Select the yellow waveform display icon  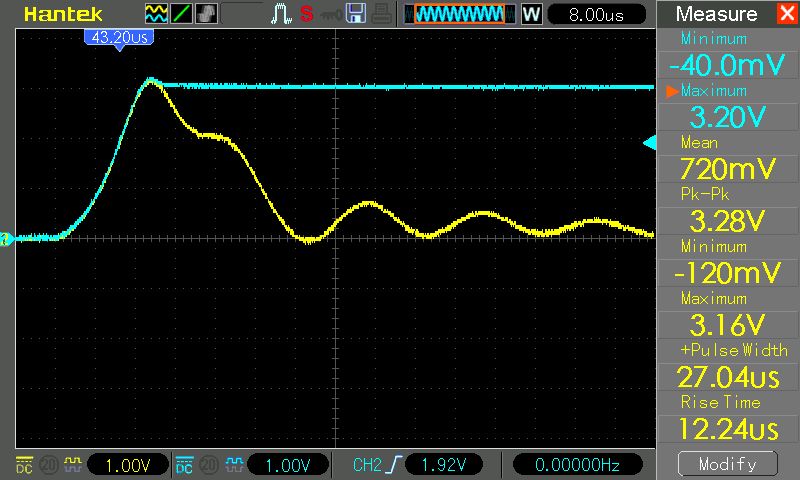pyautogui.click(x=157, y=15)
